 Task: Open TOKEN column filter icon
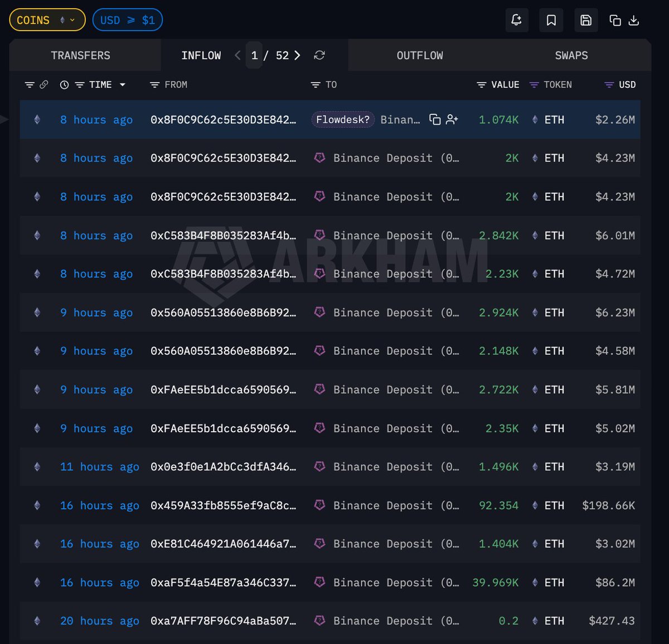click(x=534, y=85)
